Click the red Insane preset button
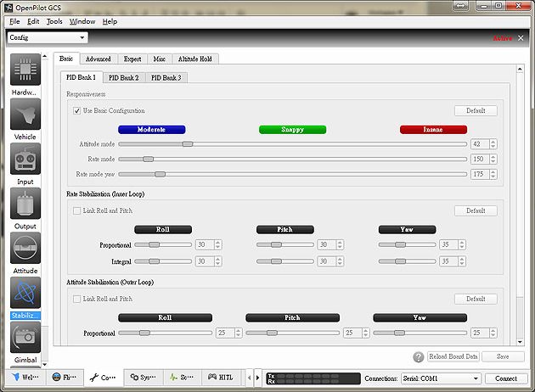 [433, 130]
